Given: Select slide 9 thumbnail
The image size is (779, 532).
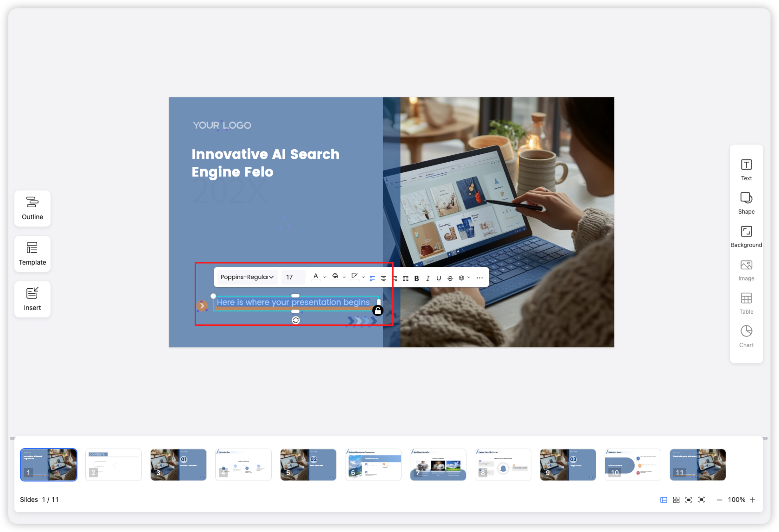Looking at the screenshot, I should (x=568, y=465).
